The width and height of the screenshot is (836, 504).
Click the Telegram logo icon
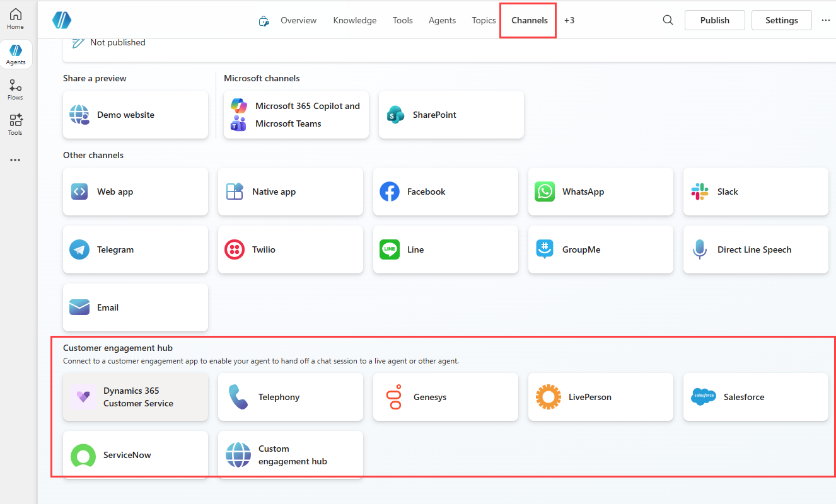tap(79, 249)
